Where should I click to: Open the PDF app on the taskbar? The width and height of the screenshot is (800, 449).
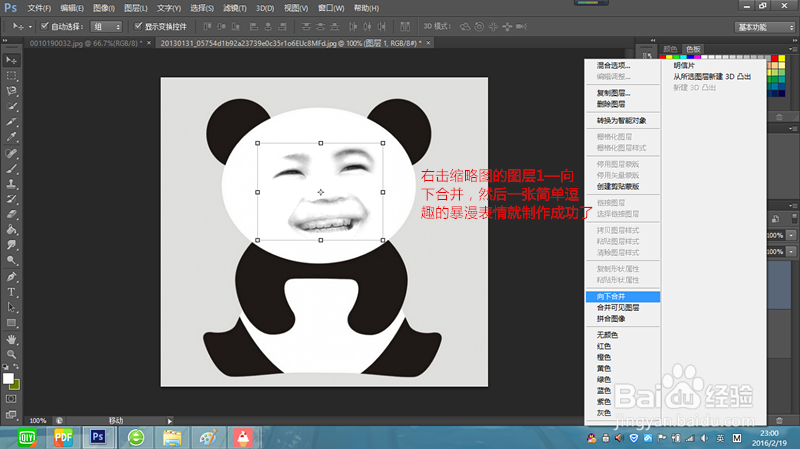63,437
